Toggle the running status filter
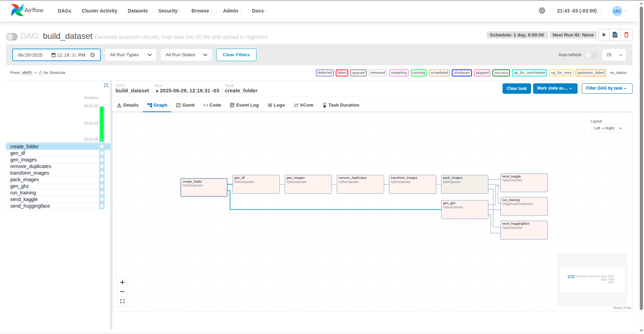644x334 pixels. click(x=418, y=73)
